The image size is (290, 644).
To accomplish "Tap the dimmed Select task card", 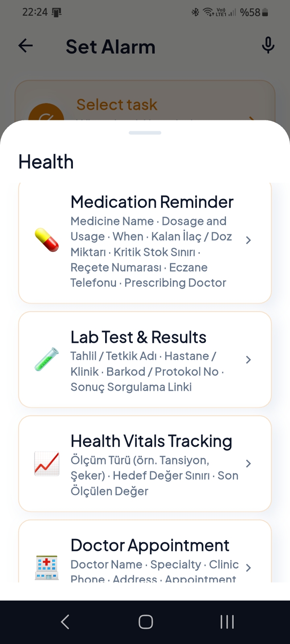I will (x=145, y=101).
